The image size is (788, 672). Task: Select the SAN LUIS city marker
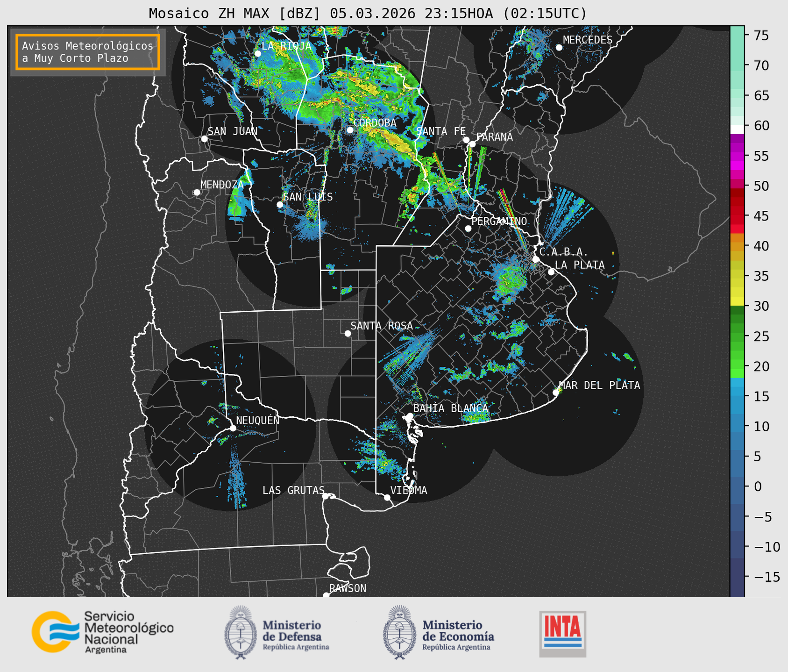[280, 205]
